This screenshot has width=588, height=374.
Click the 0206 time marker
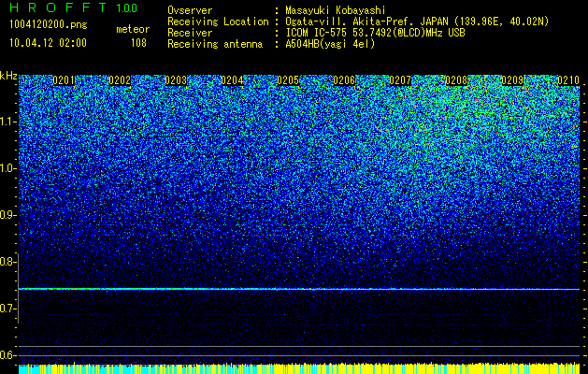click(x=344, y=80)
